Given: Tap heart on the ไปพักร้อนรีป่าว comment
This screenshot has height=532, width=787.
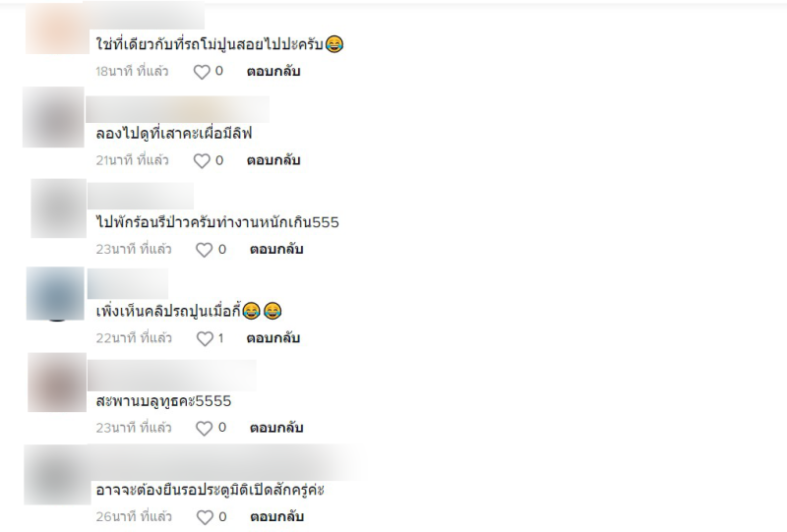Looking at the screenshot, I should [x=204, y=250].
